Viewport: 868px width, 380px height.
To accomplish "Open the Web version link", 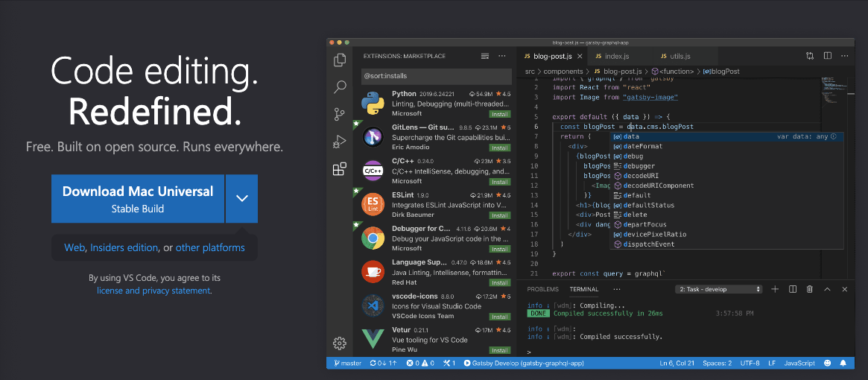I will tap(75, 247).
